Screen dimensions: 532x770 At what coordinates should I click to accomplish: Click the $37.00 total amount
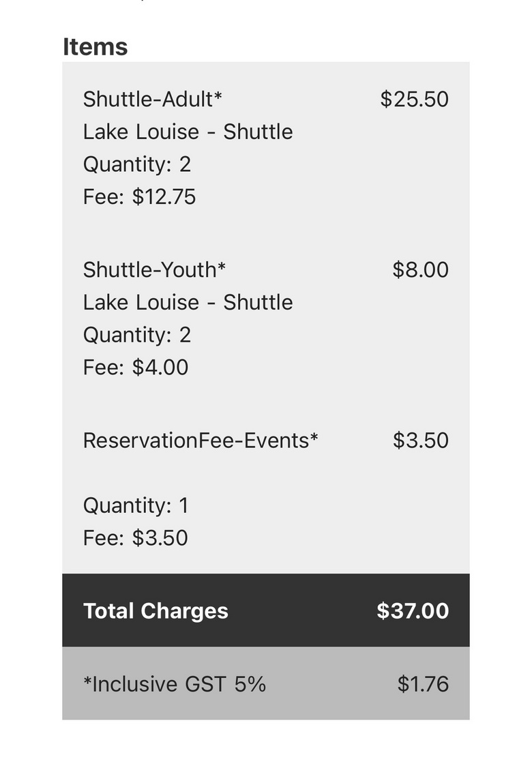click(413, 610)
